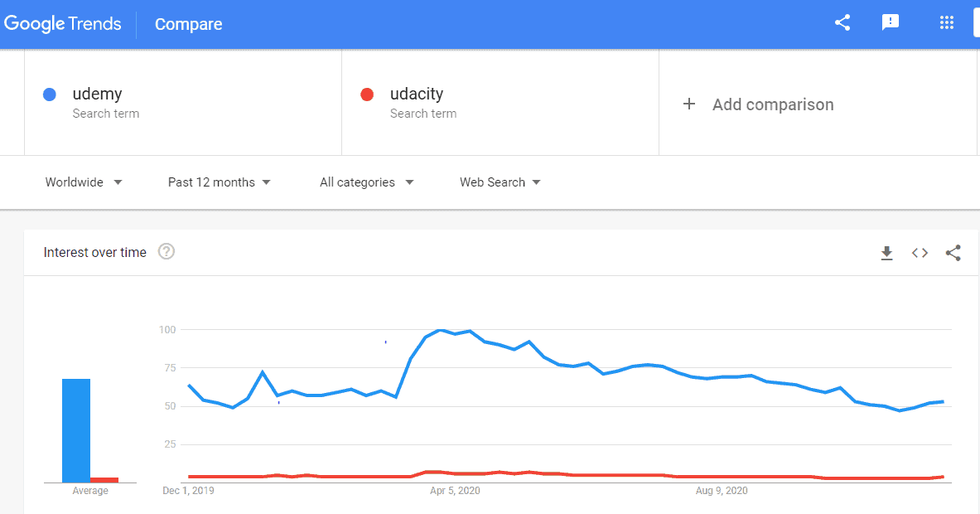Open the Past 12 months time range dropdown
The width and height of the screenshot is (980, 514).
(x=220, y=182)
